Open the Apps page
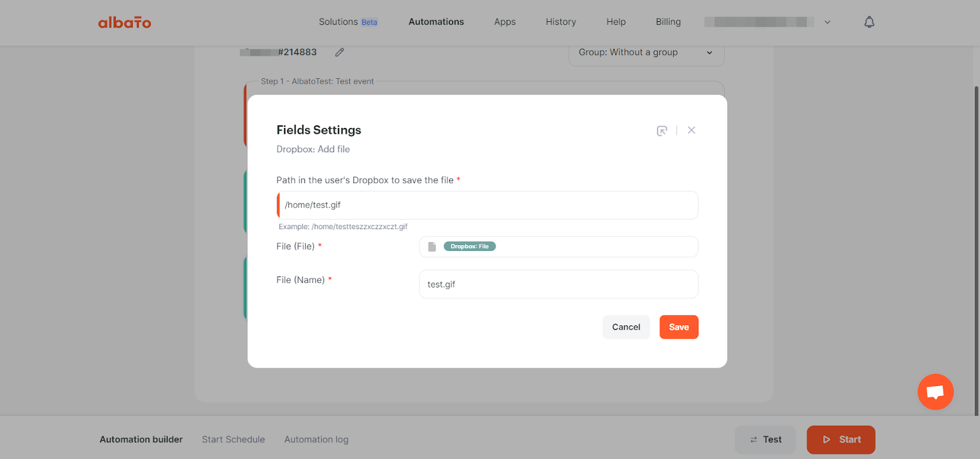The width and height of the screenshot is (980, 459). 505,22
